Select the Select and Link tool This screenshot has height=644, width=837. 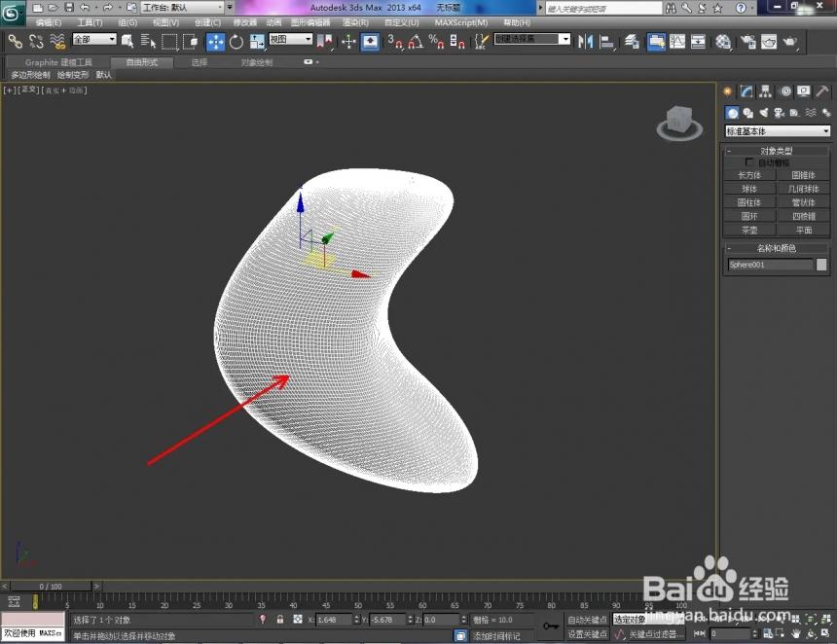tap(15, 41)
